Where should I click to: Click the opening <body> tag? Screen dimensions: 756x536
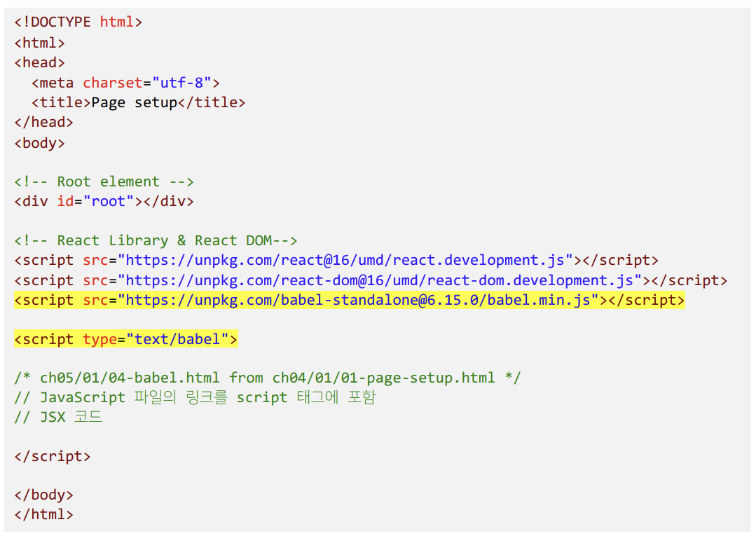(39, 143)
